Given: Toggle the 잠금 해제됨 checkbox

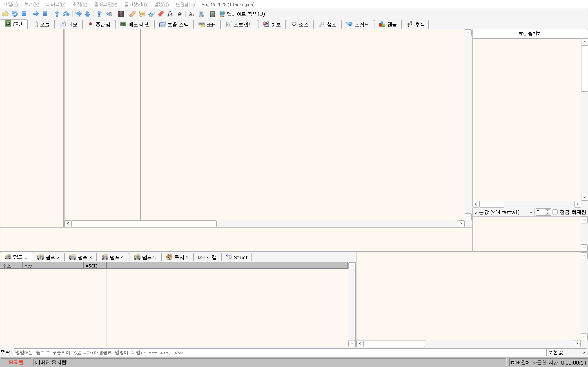Looking at the screenshot, I should pos(555,212).
